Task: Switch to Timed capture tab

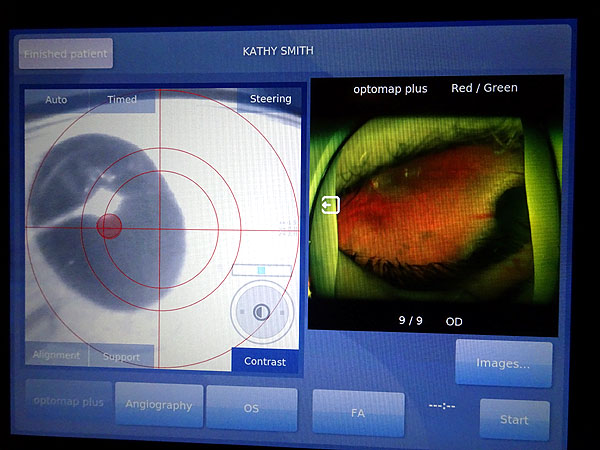Action: 122,100
